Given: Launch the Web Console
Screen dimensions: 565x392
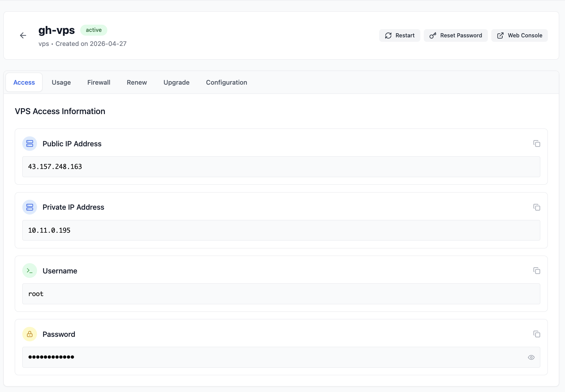Looking at the screenshot, I should [519, 36].
